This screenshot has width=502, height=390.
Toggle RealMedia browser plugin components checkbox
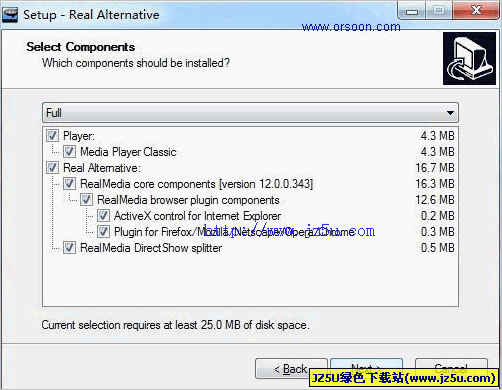point(86,200)
